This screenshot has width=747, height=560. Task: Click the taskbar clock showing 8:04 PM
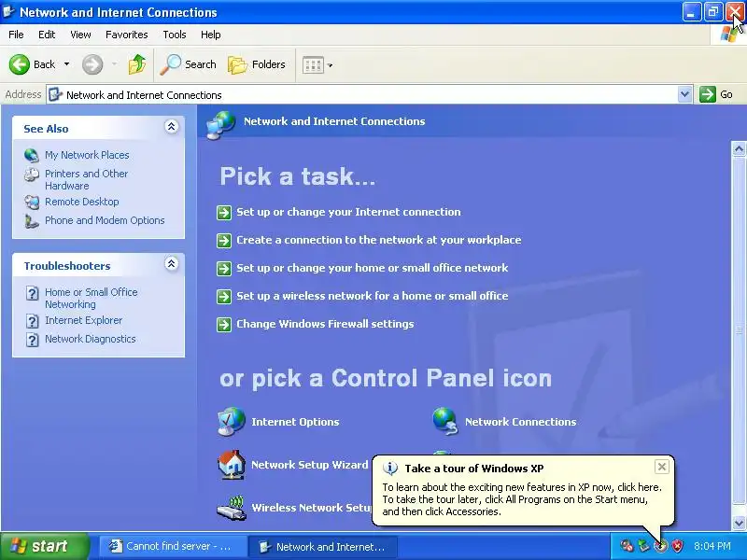[x=712, y=546]
